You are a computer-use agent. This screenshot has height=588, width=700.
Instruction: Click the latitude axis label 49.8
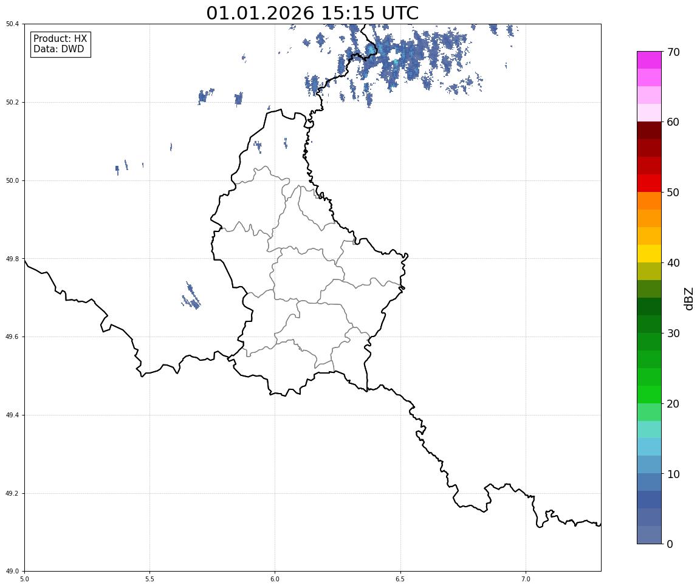point(12,259)
